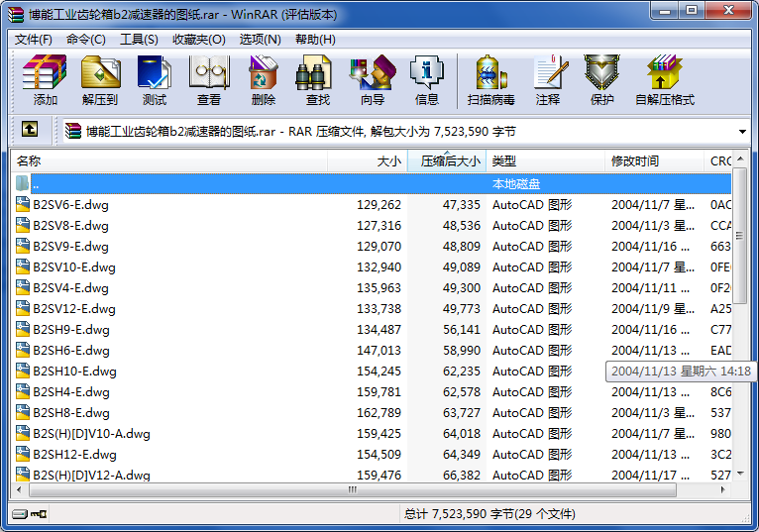Viewport: 759px width, 532px height.
Task: Click the 添加 (Add) toolbar icon
Action: pos(45,72)
